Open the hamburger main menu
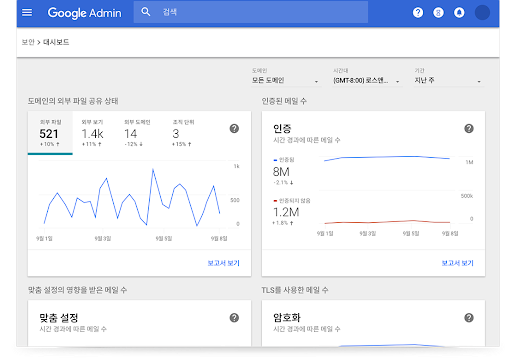Image resolution: width=512 pixels, height=362 pixels. point(27,13)
